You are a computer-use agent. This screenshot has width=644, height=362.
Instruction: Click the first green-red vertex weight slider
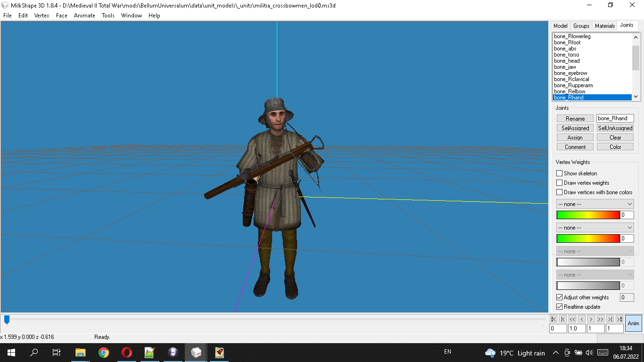click(x=588, y=215)
